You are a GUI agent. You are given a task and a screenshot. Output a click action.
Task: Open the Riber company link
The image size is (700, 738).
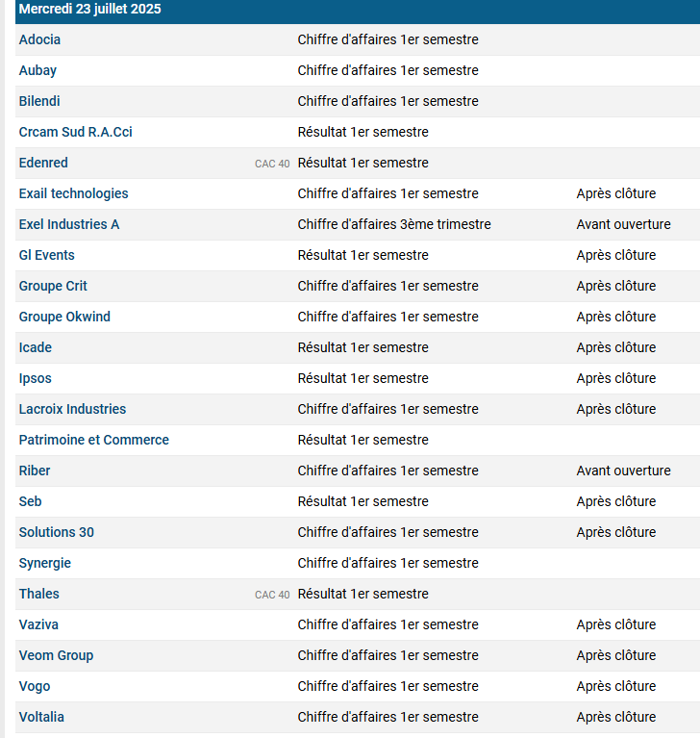(35, 471)
